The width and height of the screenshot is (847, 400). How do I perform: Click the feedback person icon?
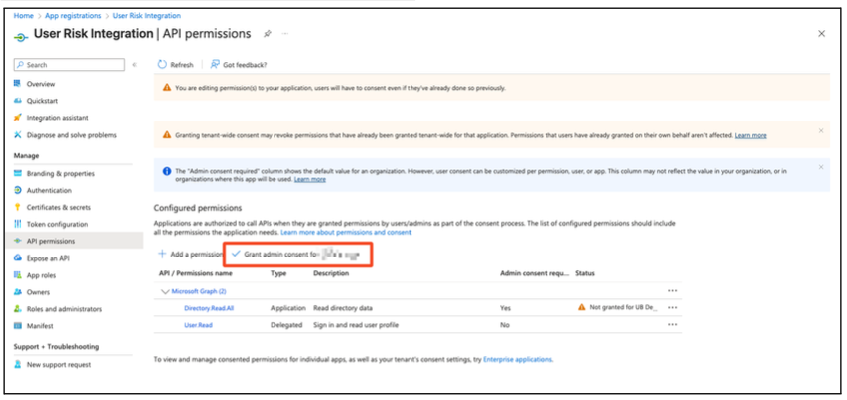coord(214,65)
